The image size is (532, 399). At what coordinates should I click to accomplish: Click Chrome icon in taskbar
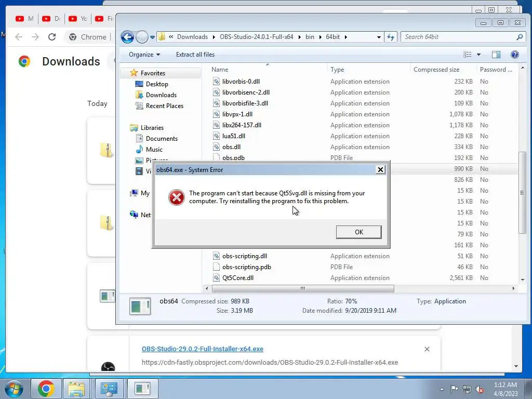tap(46, 389)
